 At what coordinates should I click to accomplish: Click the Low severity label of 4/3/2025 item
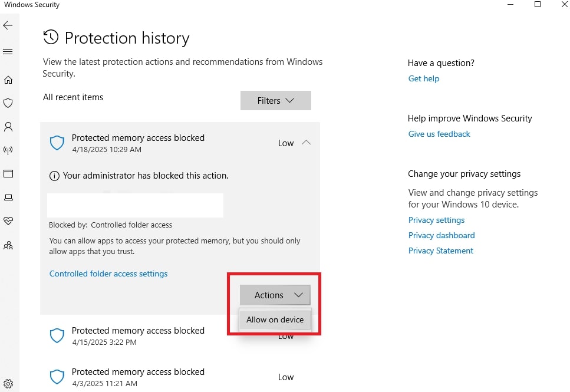point(286,377)
